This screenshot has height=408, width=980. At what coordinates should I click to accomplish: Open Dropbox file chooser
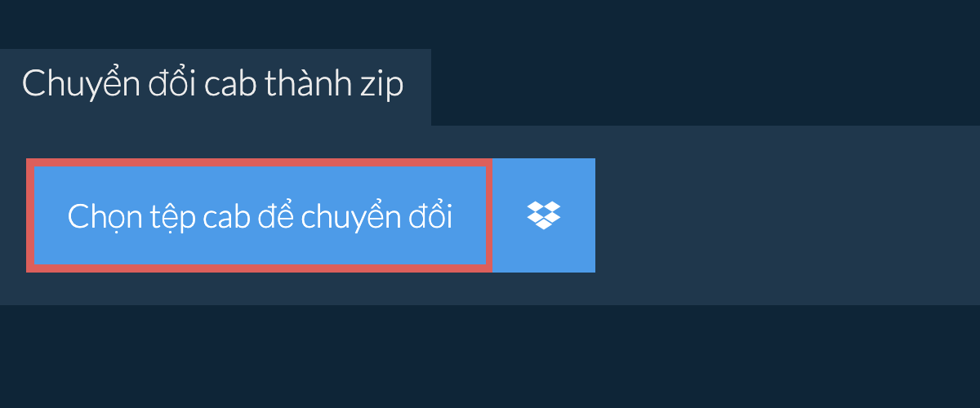click(544, 215)
